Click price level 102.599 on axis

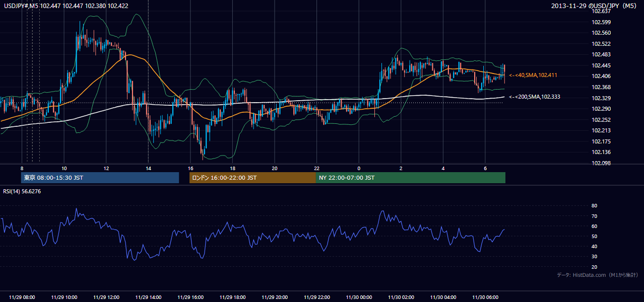(x=601, y=22)
